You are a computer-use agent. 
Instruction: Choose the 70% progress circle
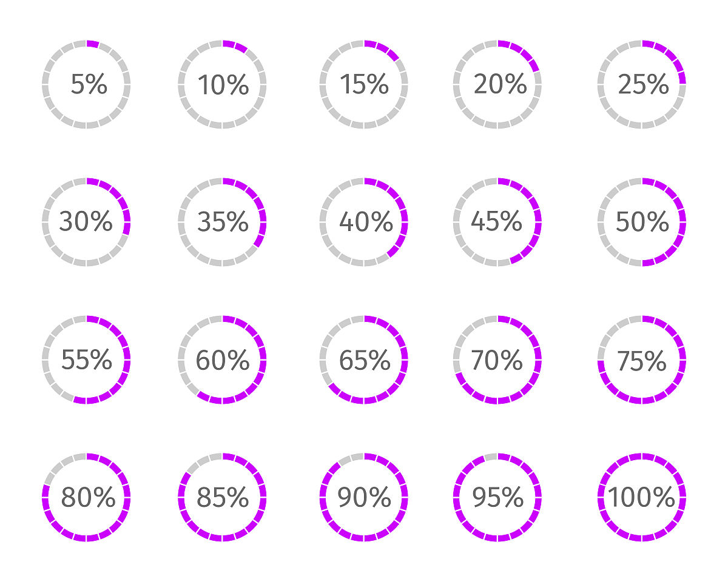click(497, 360)
